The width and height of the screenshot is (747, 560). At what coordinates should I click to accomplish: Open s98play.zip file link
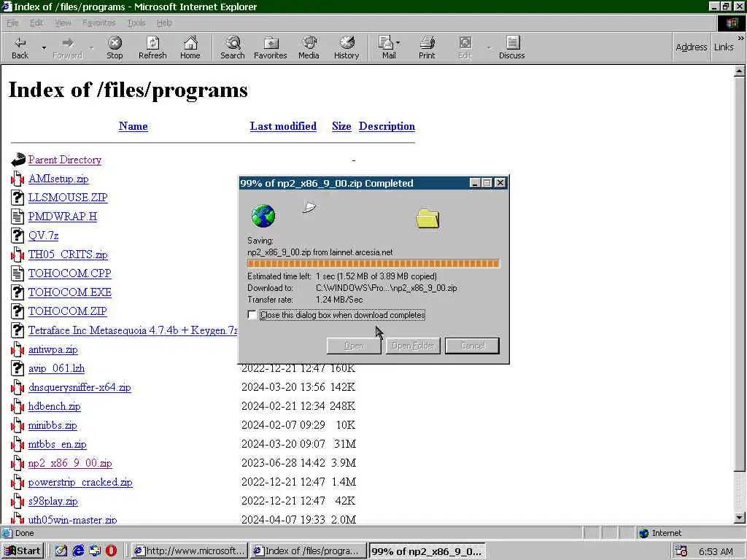(53, 501)
